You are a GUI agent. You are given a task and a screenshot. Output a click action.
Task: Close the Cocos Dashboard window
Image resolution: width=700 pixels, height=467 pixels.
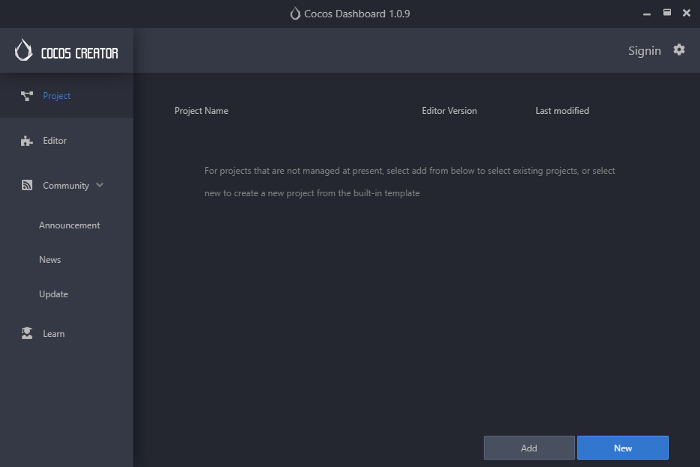tap(687, 13)
